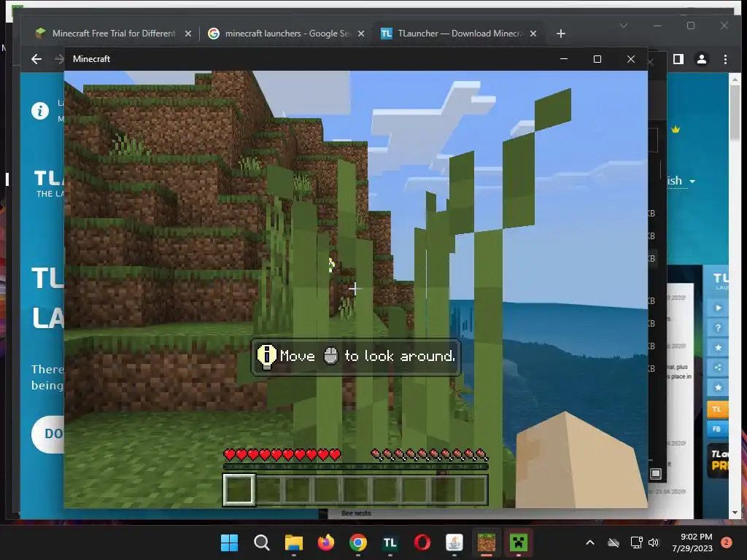
Task: Open the volume speaker tray icon
Action: click(654, 542)
